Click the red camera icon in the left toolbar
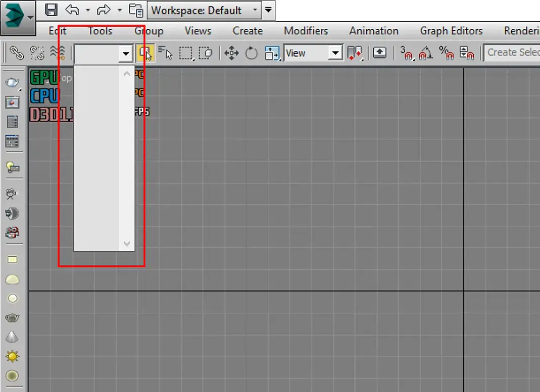The height and width of the screenshot is (392, 540). (12, 233)
